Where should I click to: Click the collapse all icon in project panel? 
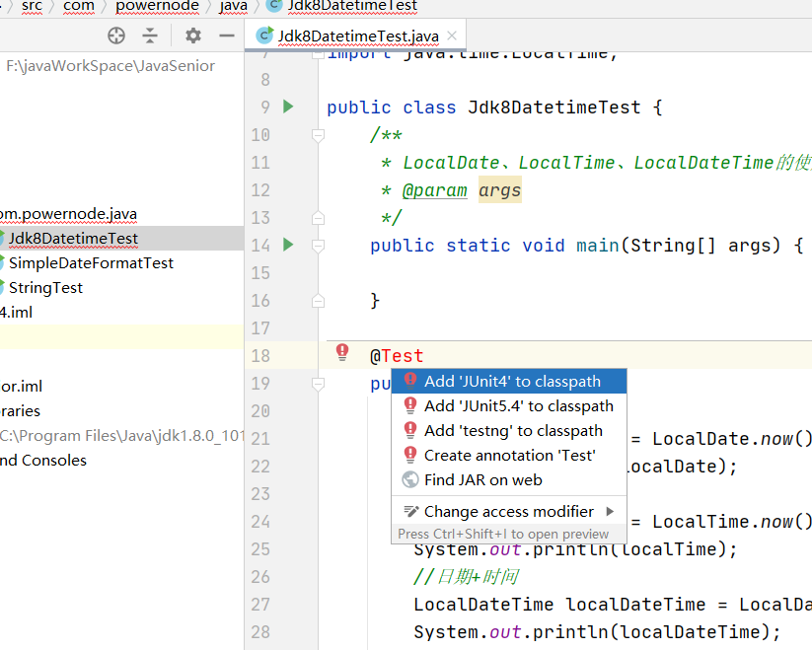tap(150, 36)
